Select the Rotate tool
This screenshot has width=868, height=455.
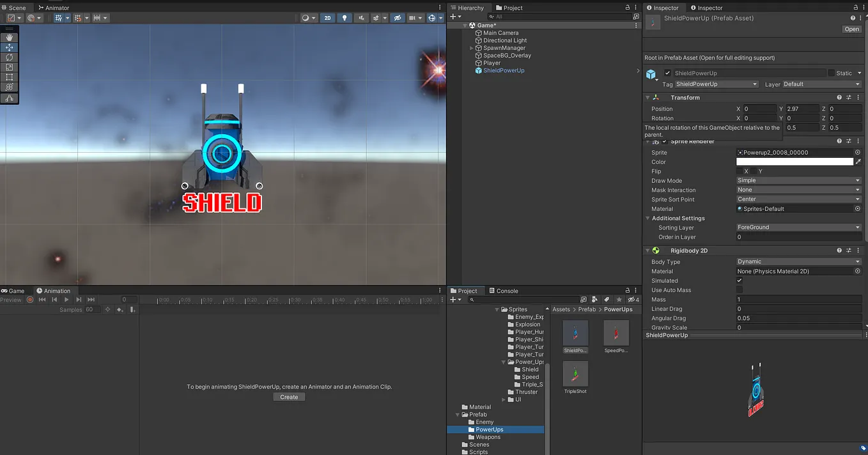click(10, 57)
